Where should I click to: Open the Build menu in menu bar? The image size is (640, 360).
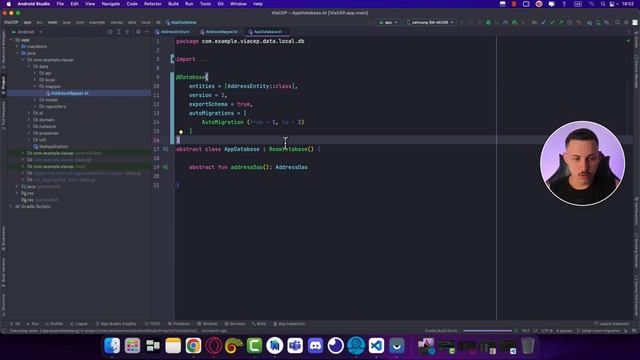[x=173, y=4]
